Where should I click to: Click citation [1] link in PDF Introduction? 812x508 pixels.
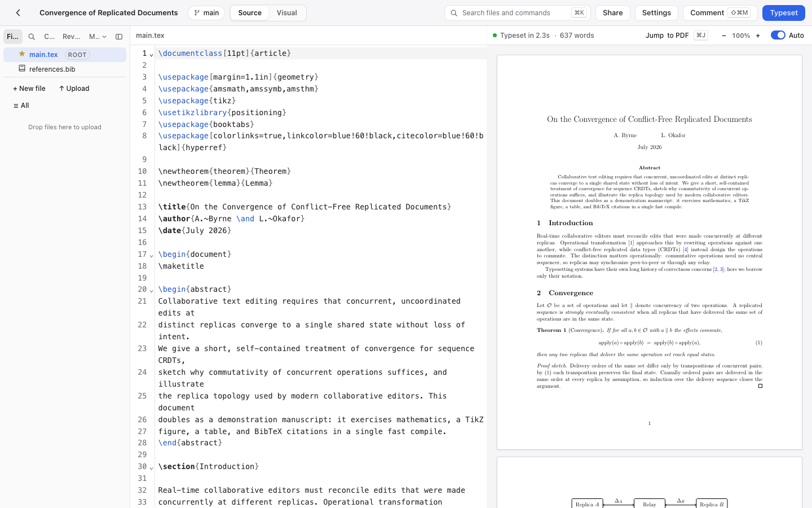click(x=631, y=243)
